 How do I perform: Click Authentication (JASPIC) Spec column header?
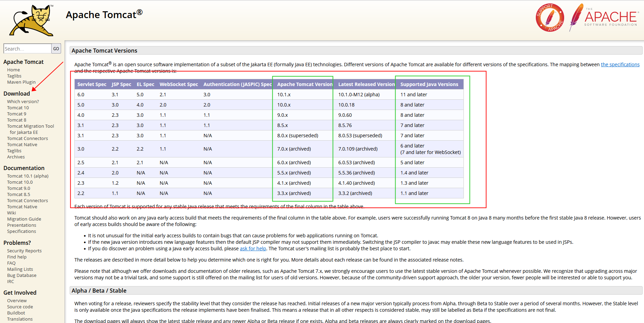238,84
